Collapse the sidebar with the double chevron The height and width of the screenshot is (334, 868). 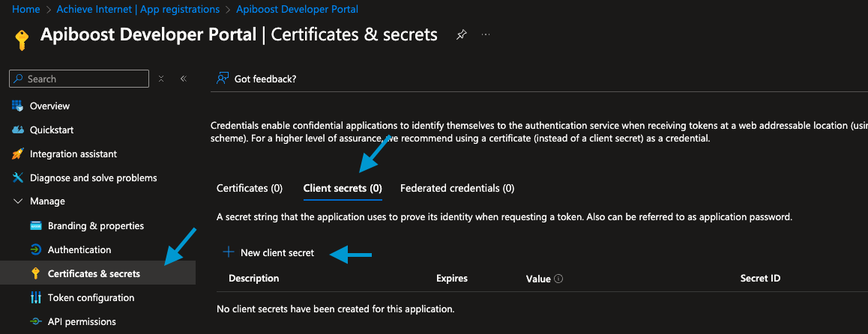point(184,79)
